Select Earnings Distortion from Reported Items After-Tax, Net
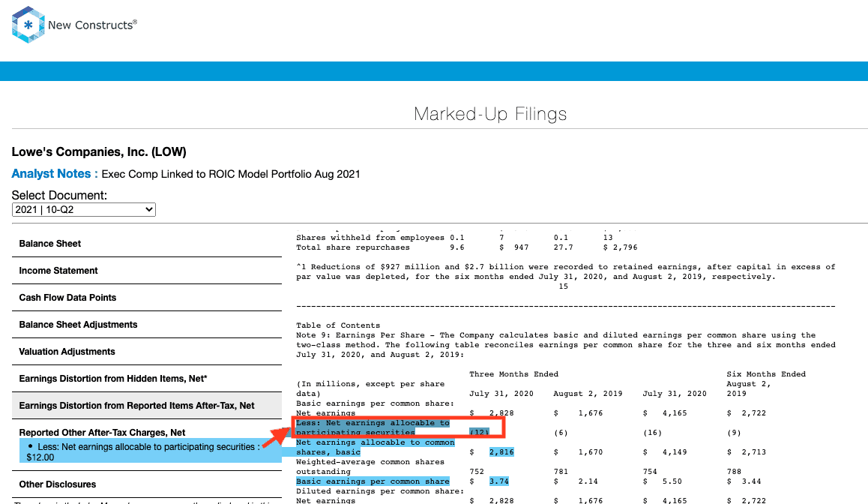Screen dimensions: 868x504 [147, 406]
